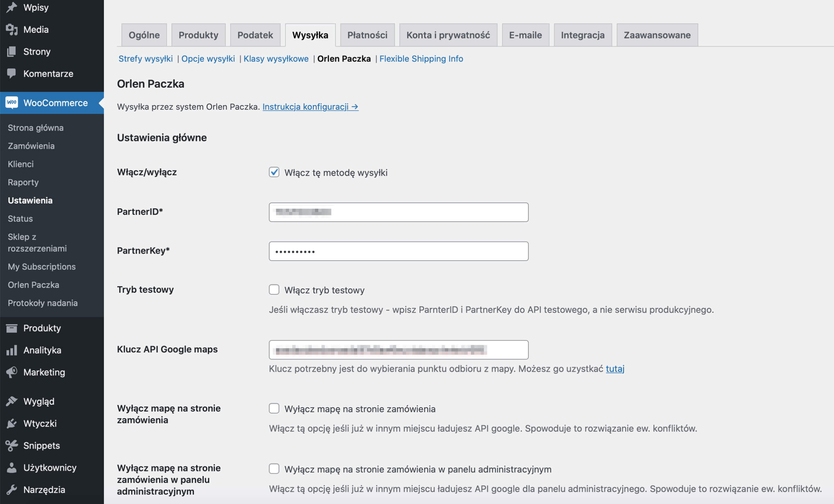Open WooCommerce Strona główna submenu
Viewport: 834px width, 504px height.
pyautogui.click(x=36, y=128)
